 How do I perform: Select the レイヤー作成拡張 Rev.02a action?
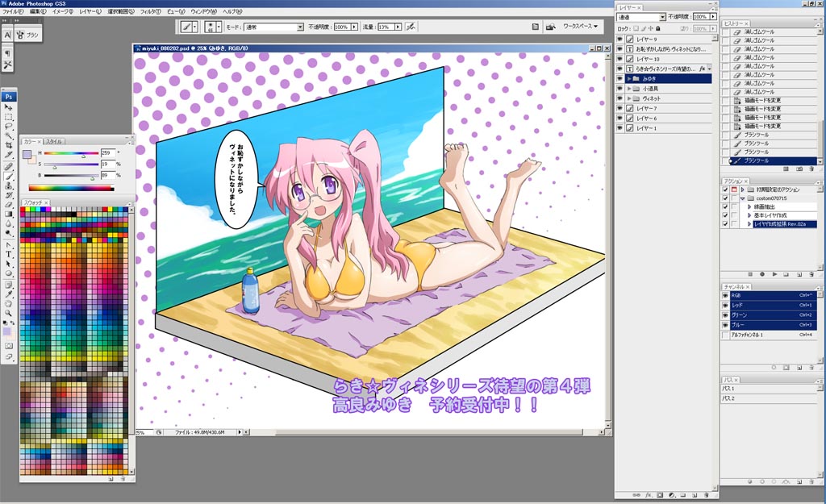pyautogui.click(x=785, y=224)
